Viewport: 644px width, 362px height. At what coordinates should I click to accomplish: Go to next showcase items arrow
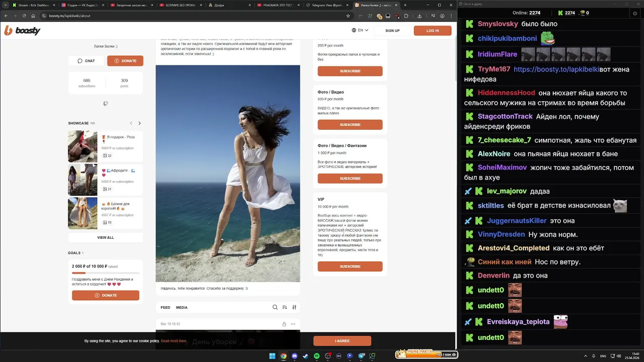click(x=139, y=123)
